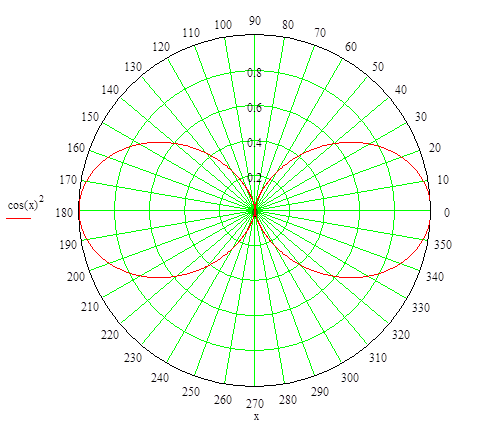This screenshot has width=486, height=440.
Task: Click the 130 degree angle label
Action: click(133, 67)
